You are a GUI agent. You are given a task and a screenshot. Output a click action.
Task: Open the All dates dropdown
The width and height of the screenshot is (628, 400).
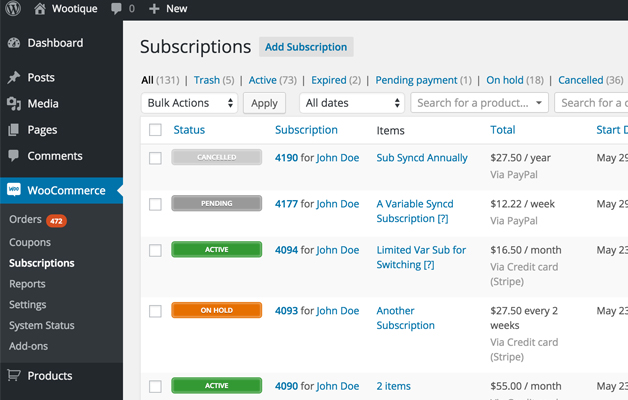352,103
